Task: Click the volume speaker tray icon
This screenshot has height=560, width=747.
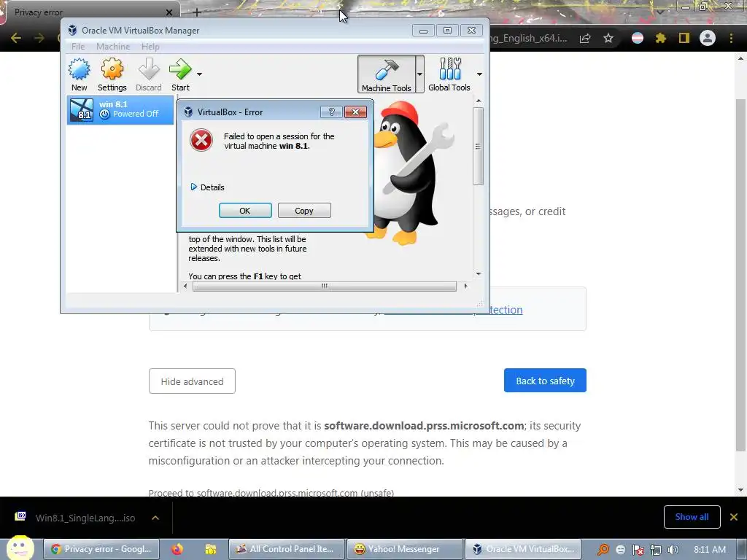Action: point(673,550)
